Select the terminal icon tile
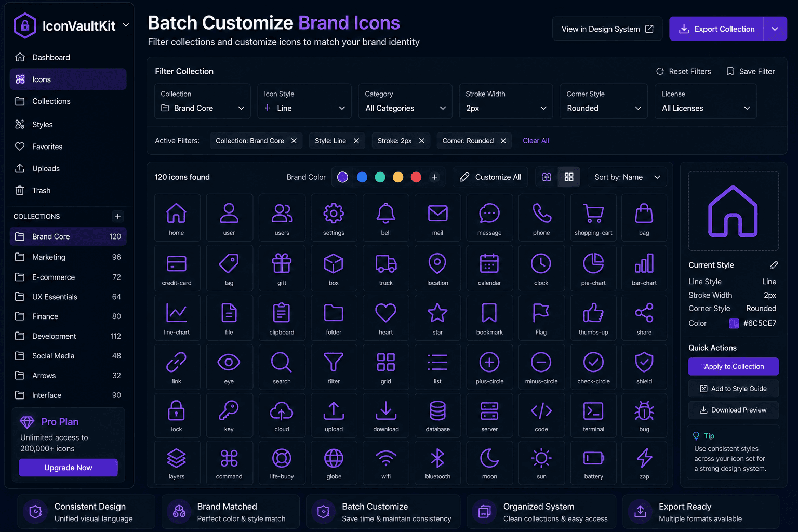The image size is (798, 532). [593, 415]
